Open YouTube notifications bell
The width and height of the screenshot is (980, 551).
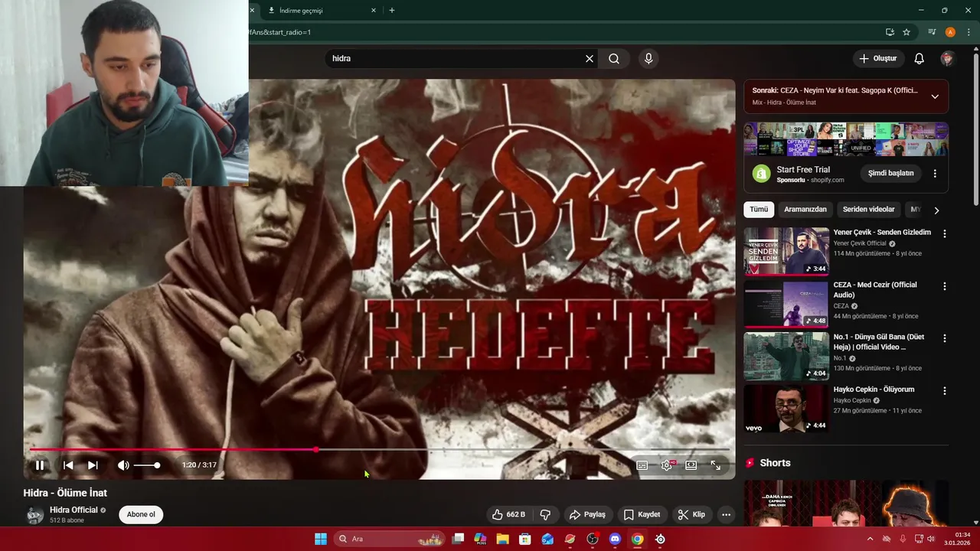[x=920, y=58]
